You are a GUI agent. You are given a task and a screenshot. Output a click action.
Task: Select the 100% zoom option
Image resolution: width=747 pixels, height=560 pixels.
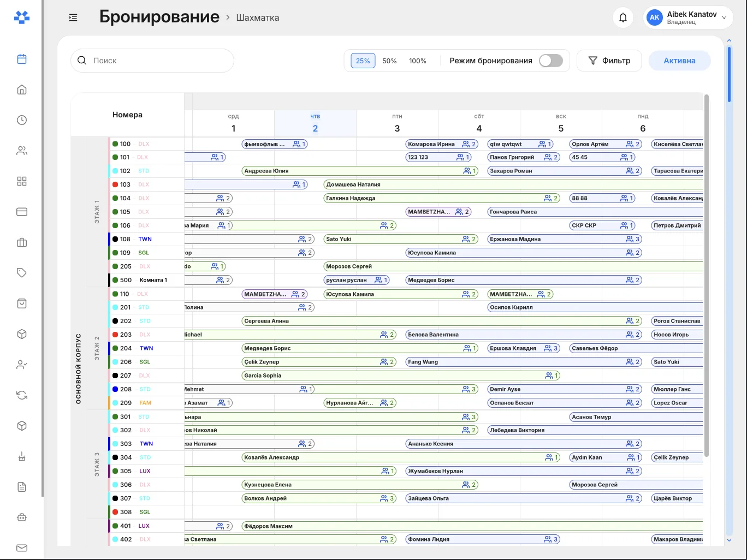coord(418,61)
